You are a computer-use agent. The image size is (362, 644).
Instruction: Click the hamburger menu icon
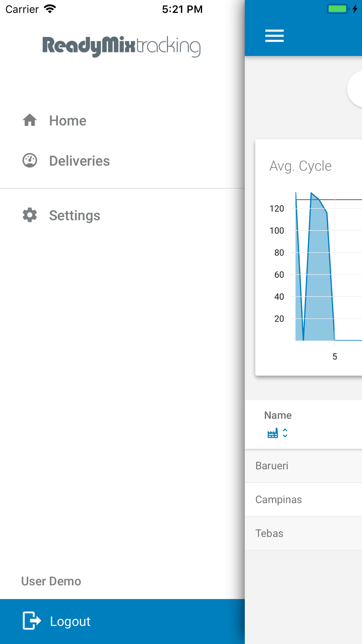pyautogui.click(x=274, y=36)
